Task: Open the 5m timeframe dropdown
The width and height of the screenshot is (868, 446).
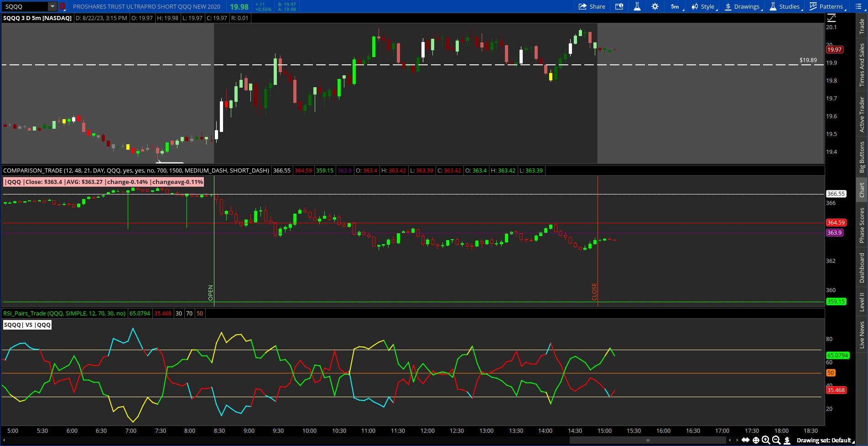Action: 675,6
